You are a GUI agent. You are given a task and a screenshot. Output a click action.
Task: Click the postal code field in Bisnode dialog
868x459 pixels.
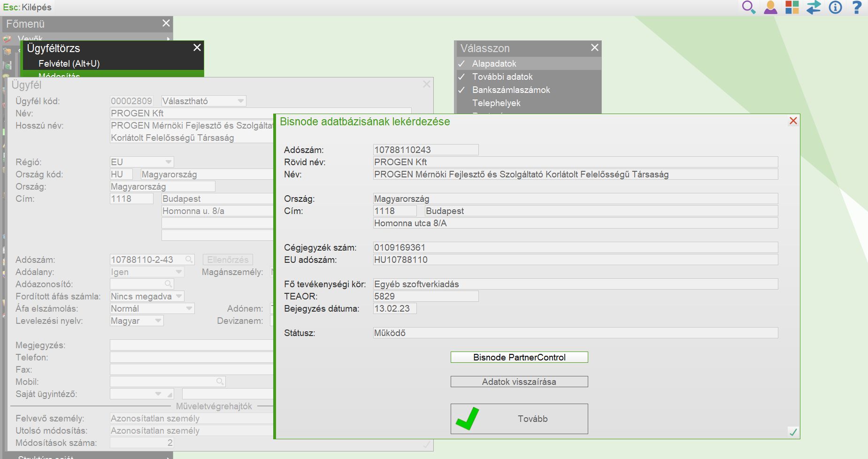[x=395, y=211]
